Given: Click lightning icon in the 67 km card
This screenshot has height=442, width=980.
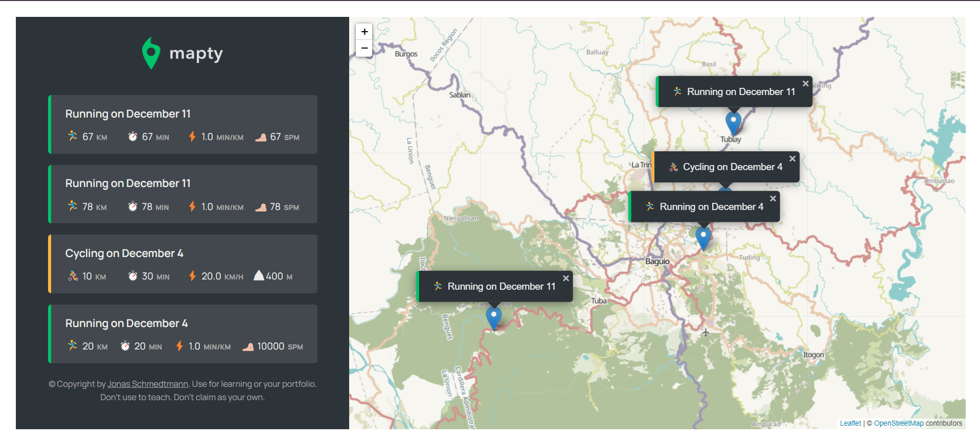Looking at the screenshot, I should 192,136.
